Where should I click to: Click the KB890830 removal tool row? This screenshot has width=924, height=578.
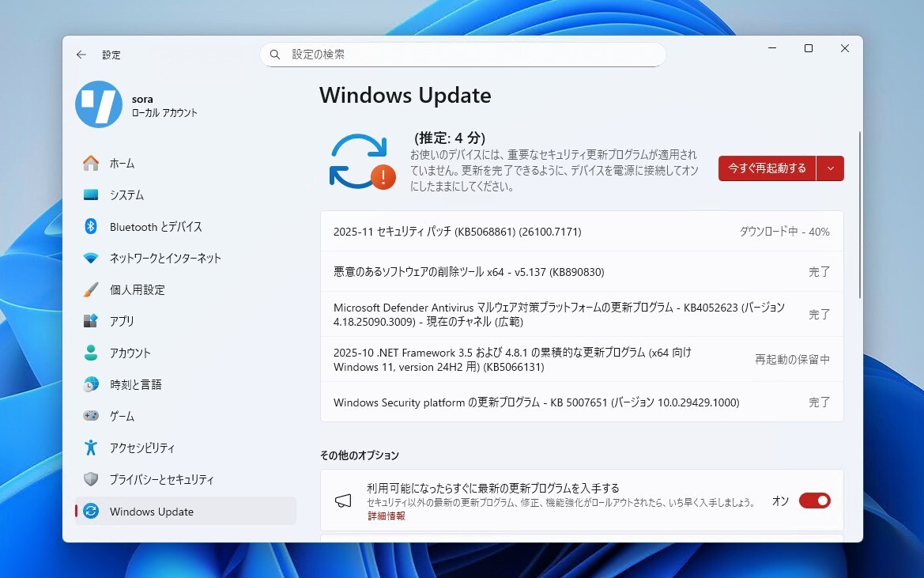tap(582, 272)
